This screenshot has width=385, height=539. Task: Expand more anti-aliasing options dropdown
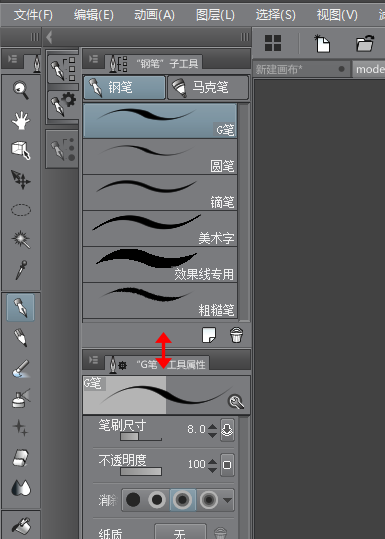click(x=227, y=500)
